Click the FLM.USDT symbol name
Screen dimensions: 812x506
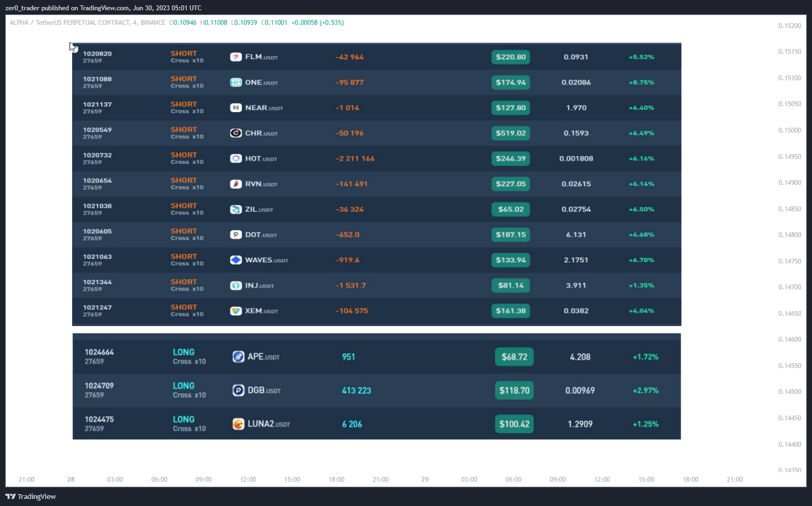(262, 57)
